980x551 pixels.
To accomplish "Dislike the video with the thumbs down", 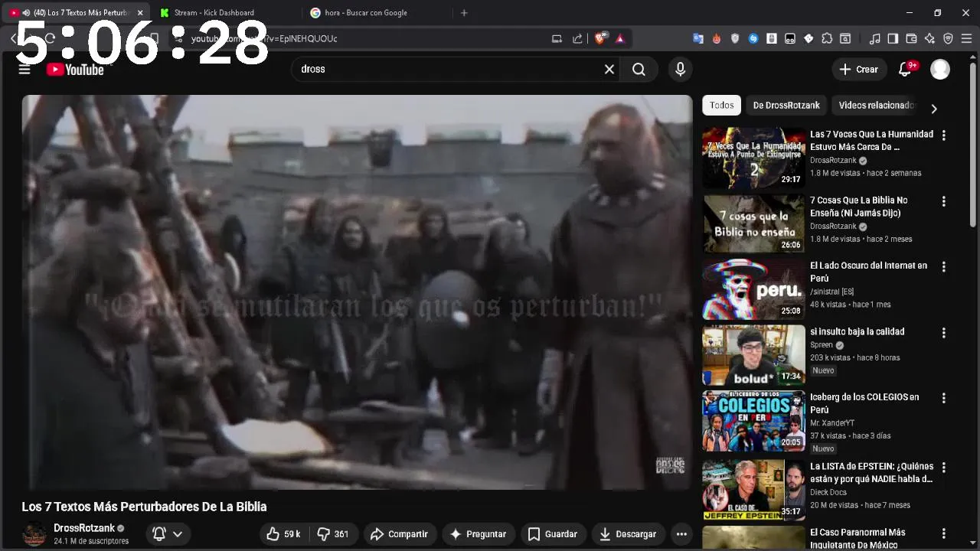I will coord(334,534).
